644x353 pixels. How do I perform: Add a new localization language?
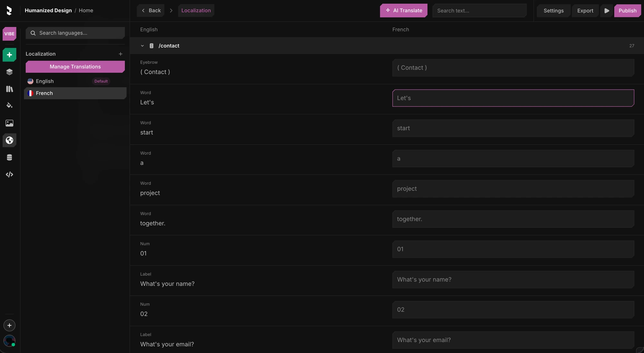(121, 54)
